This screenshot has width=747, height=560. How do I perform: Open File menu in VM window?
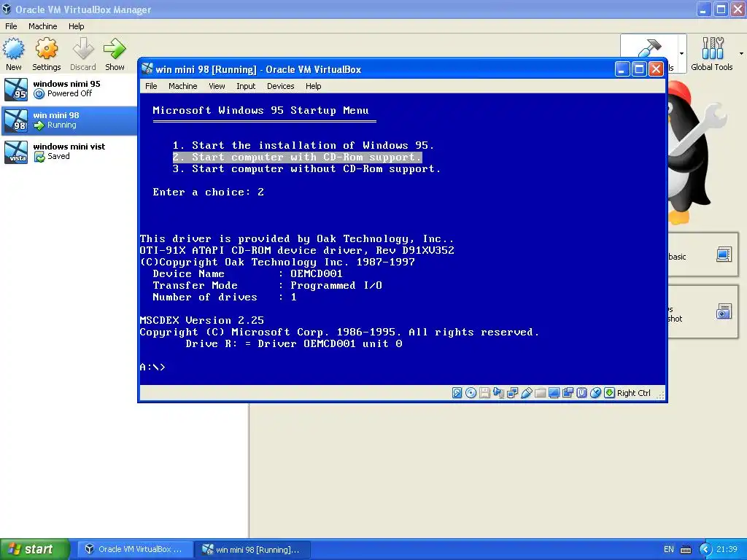[x=151, y=86]
